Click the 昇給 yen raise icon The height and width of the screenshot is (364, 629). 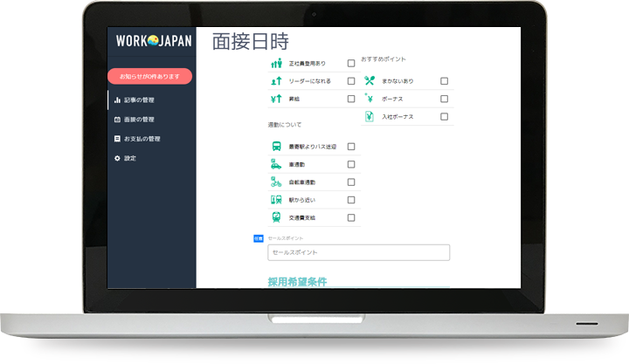click(276, 99)
